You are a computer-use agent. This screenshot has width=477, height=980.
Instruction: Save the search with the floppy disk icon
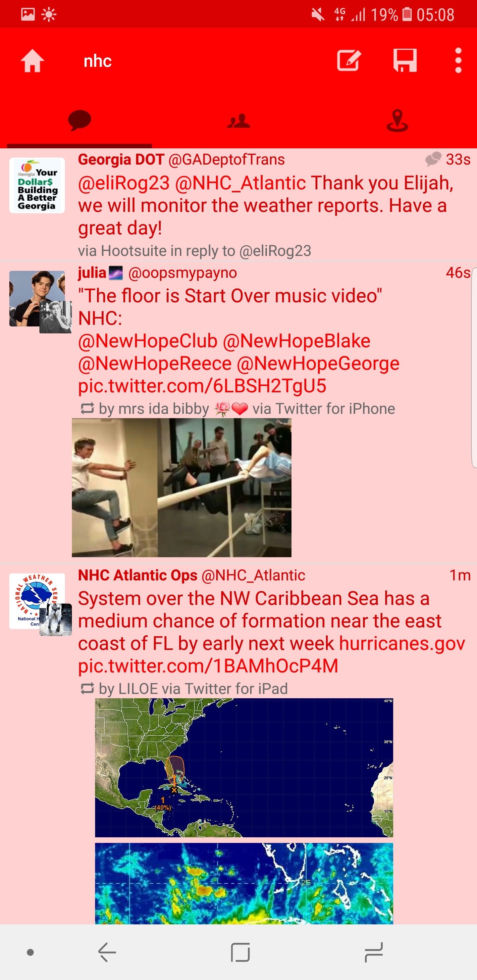[405, 61]
